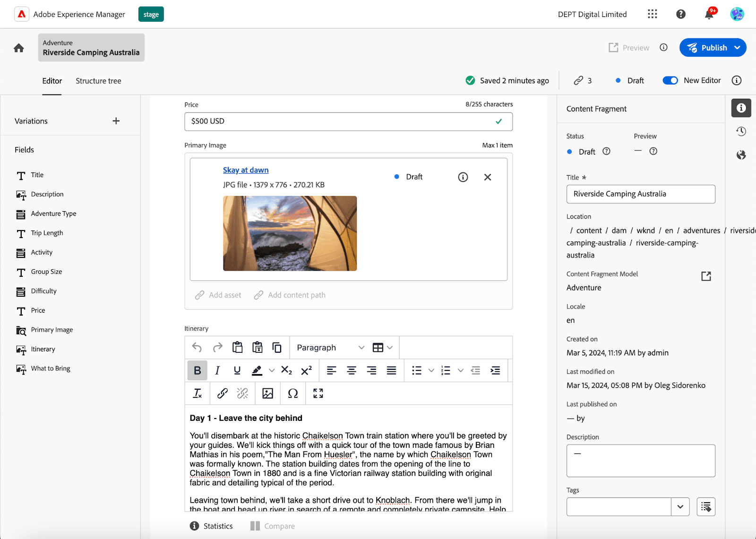Click the insert link icon in toolbar
756x539 pixels.
point(222,394)
